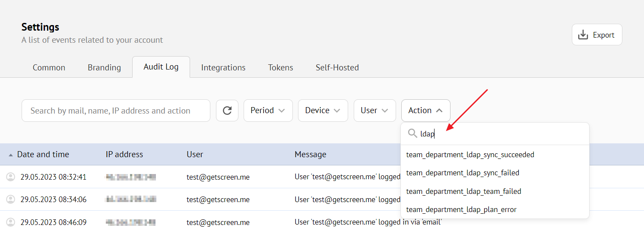Switch to the Self-Hosted tab

337,68
